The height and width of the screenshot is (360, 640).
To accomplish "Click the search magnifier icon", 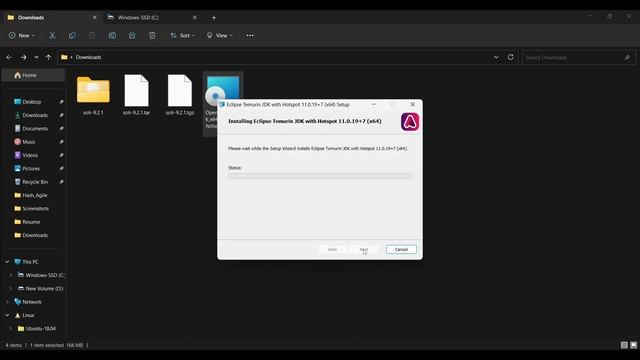I will click(x=627, y=58).
